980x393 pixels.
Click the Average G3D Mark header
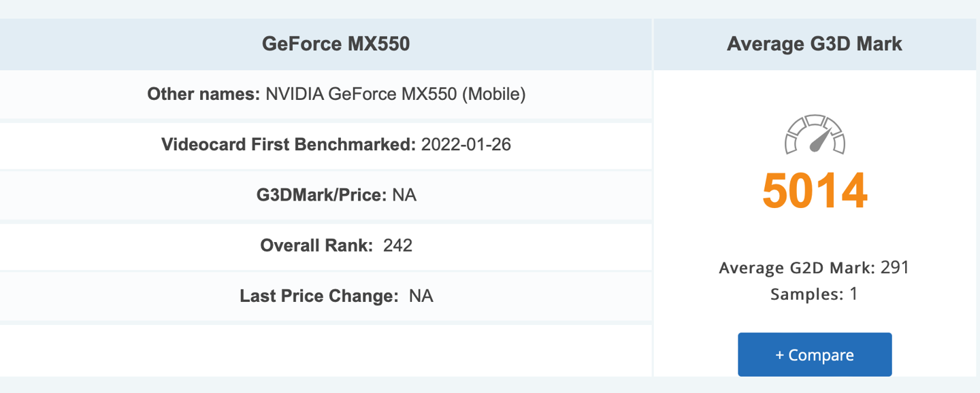coord(815,44)
